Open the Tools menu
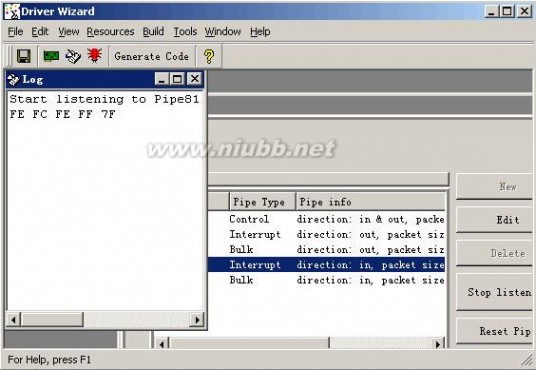 (x=185, y=32)
